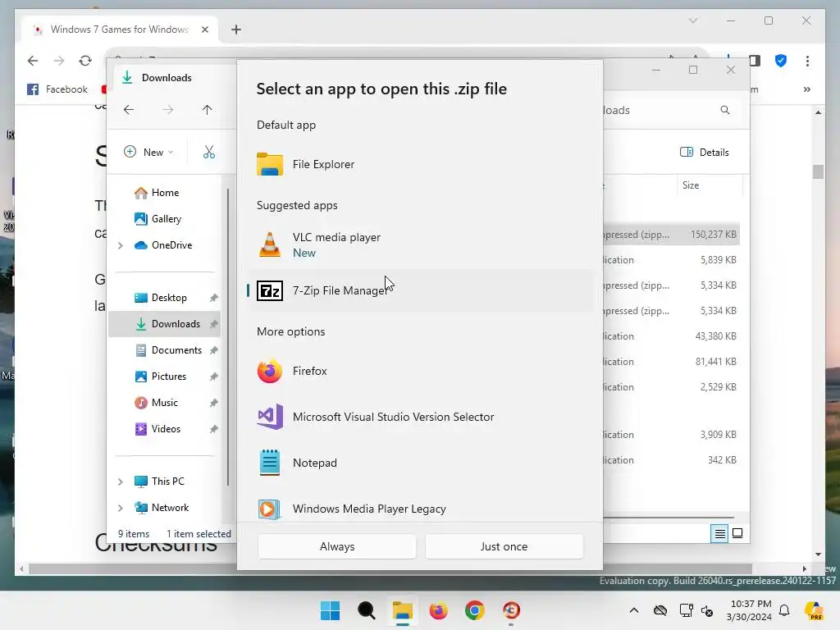Open Home in Explorer sidebar
Image resolution: width=840 pixels, height=630 pixels.
click(164, 193)
